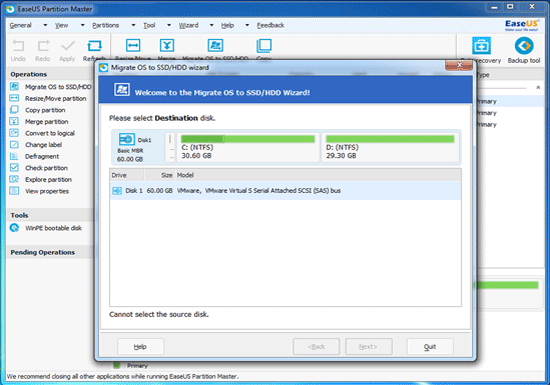Open the General menu
The height and width of the screenshot is (385, 550).
(x=21, y=25)
